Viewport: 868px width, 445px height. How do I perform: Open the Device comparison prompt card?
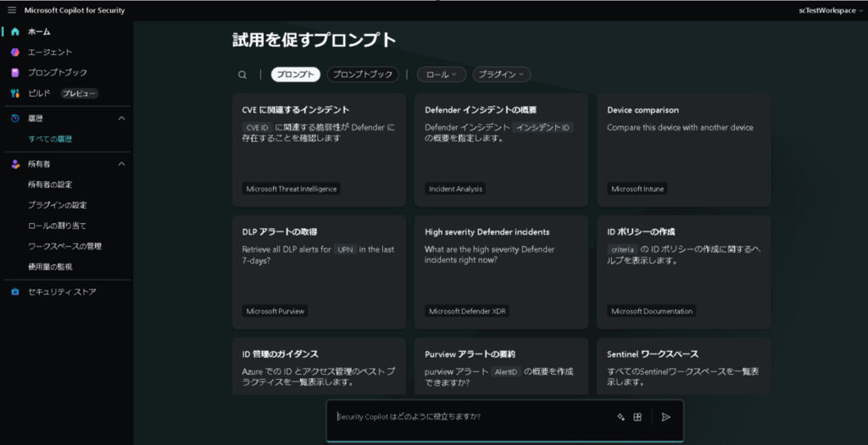[684, 150]
